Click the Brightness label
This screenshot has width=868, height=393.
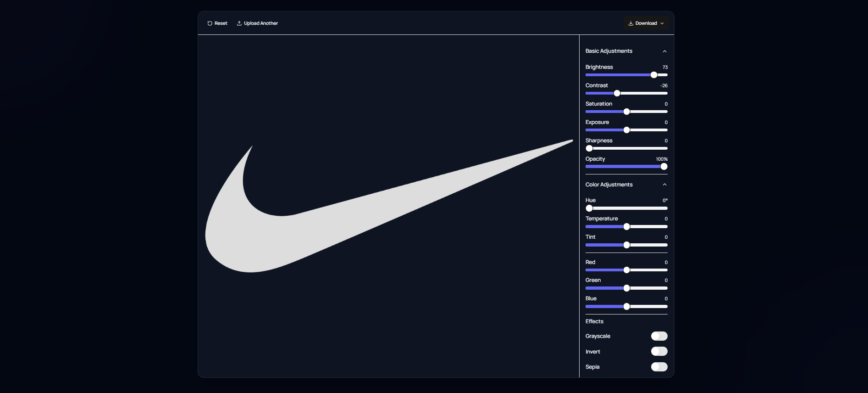tap(599, 67)
